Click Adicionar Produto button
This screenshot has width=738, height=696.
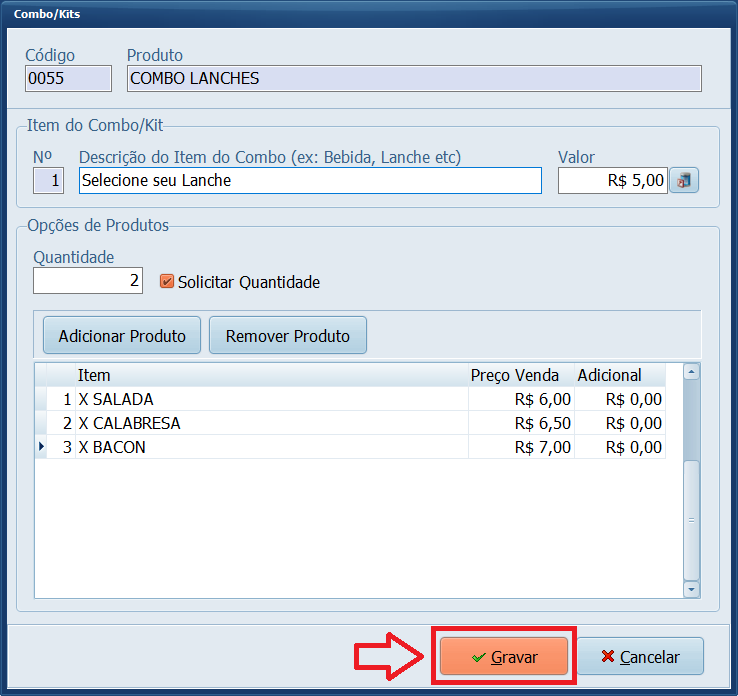click(x=122, y=336)
